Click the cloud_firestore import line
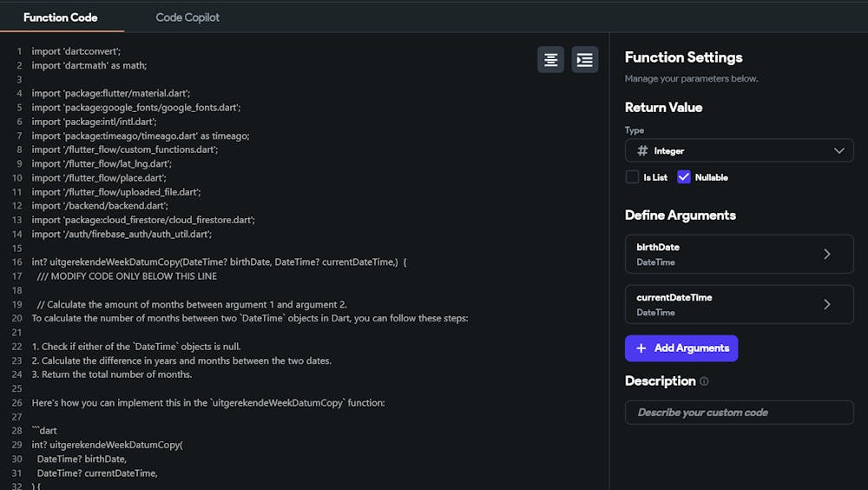The image size is (868, 490). pyautogui.click(x=143, y=220)
